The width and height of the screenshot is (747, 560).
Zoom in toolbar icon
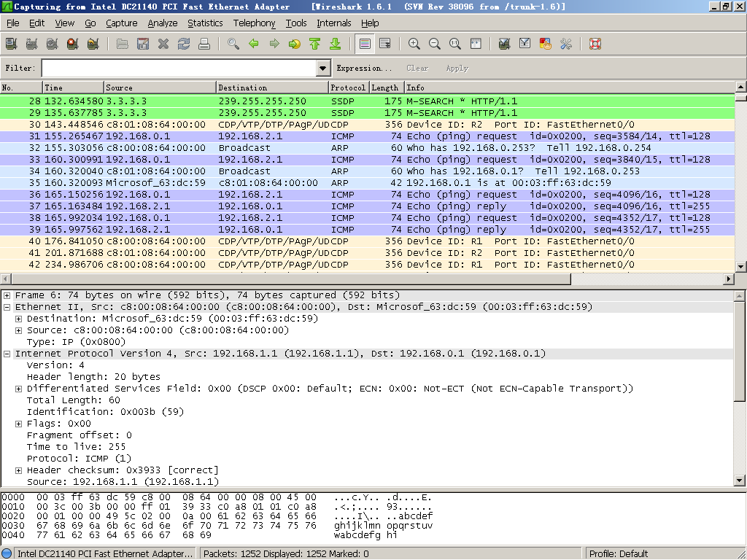tap(414, 44)
